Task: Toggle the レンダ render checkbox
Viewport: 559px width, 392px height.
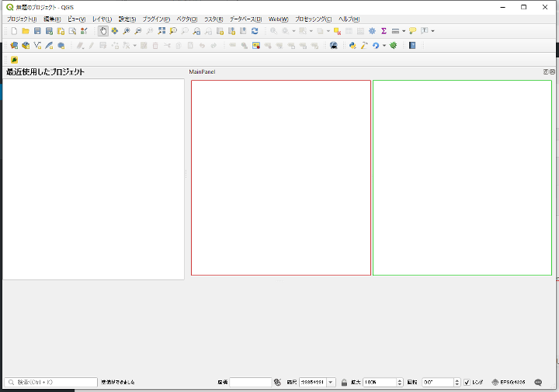Action: tap(467, 383)
